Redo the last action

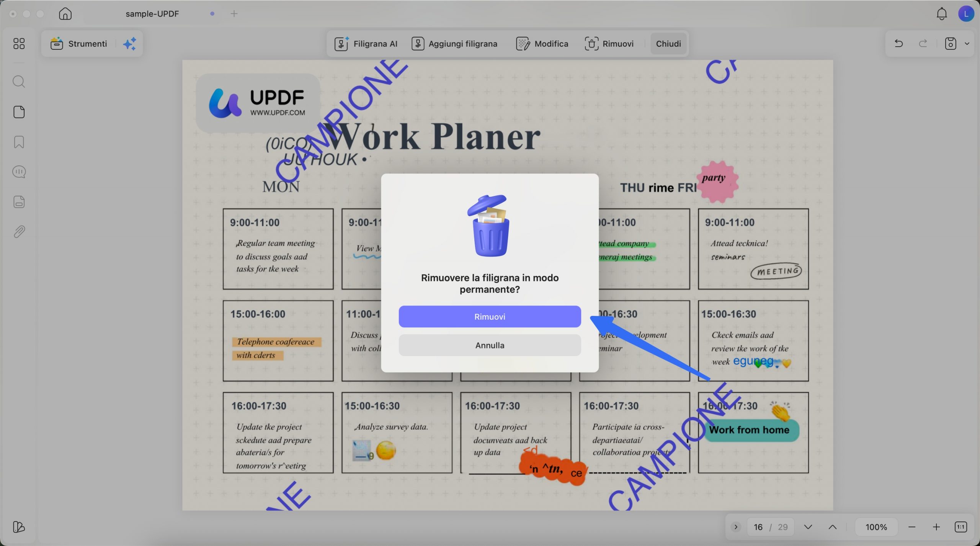click(x=923, y=44)
